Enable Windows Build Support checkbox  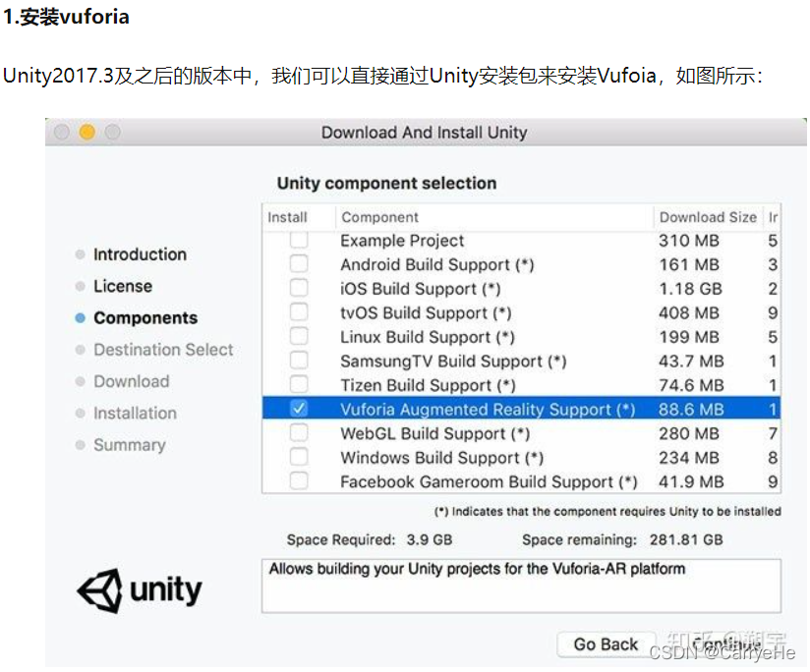point(299,457)
